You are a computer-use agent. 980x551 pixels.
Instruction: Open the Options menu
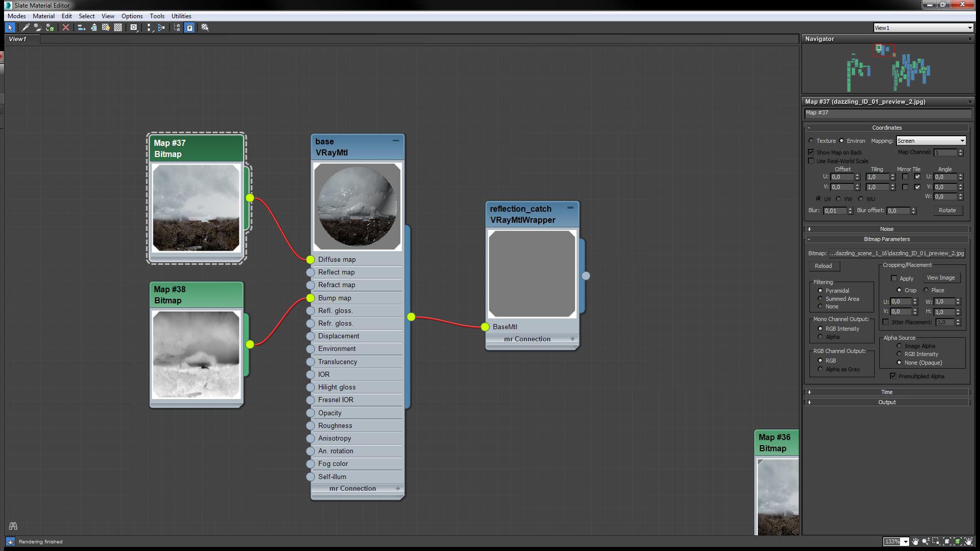click(x=132, y=16)
